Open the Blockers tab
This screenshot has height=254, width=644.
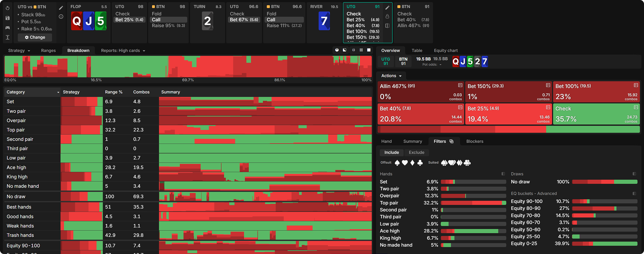click(475, 141)
